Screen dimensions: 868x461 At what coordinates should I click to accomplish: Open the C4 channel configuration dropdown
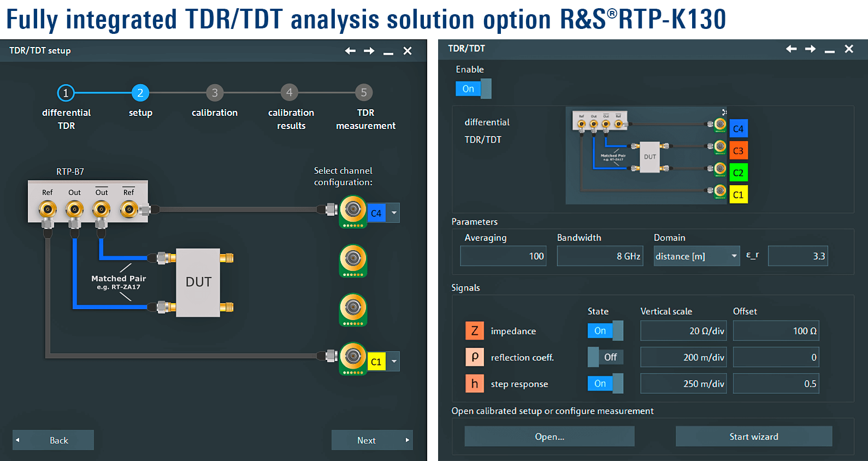click(393, 212)
